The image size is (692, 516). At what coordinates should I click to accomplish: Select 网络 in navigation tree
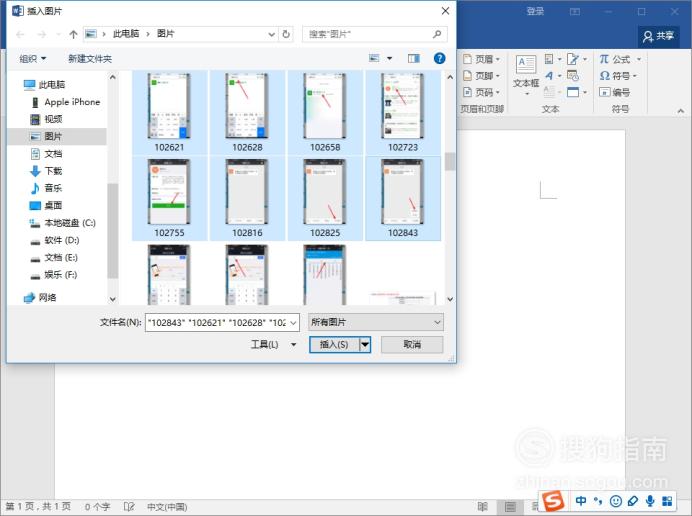[41, 298]
